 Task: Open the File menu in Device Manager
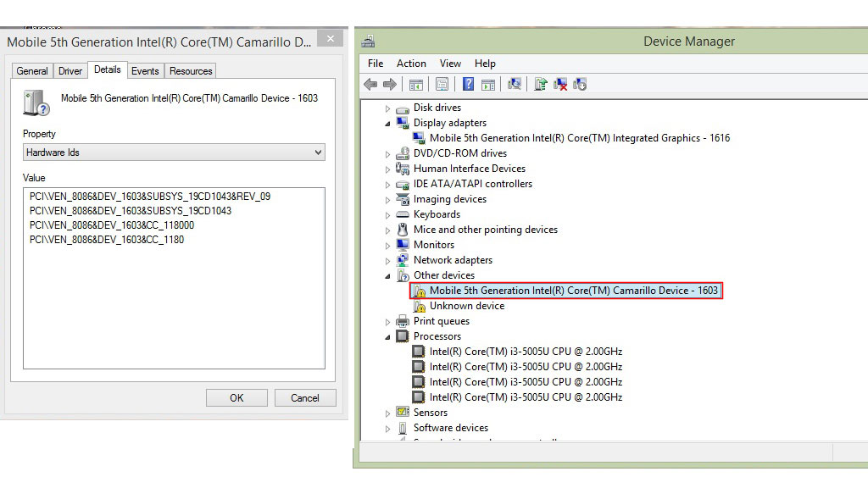pos(376,64)
